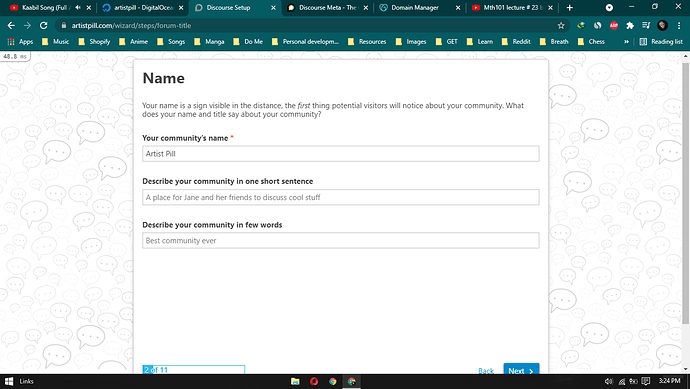
Task: Close the Discourse Setup tab
Action: tap(273, 7)
